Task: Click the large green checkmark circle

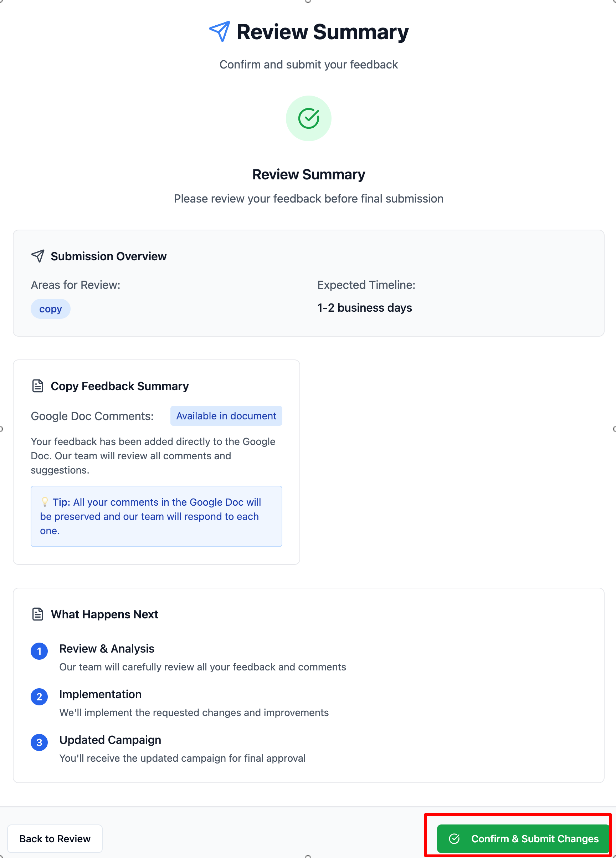Action: pyautogui.click(x=308, y=118)
